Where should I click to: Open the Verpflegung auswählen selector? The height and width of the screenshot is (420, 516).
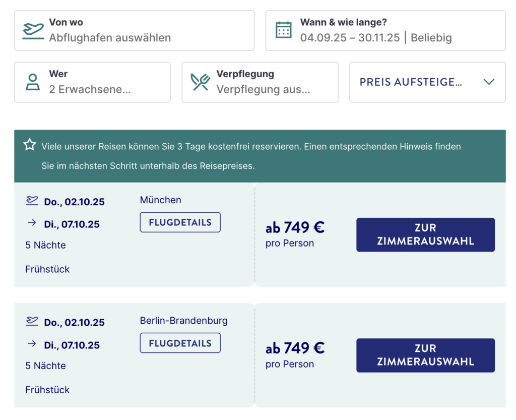tap(260, 82)
